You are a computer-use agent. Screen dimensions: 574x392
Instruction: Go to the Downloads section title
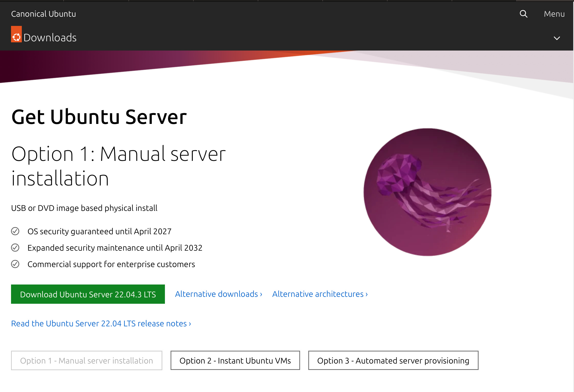click(50, 38)
